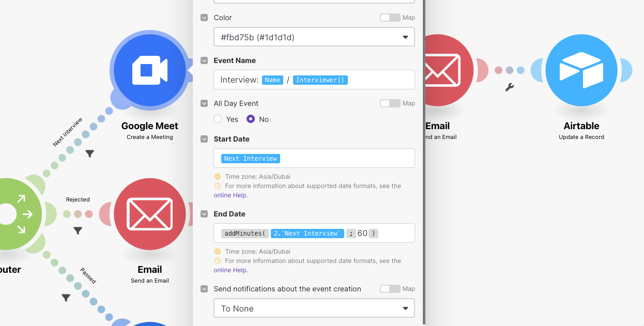Click the "Create a Meeting" label under Google Meet
The height and width of the screenshot is (326, 644).
pos(150,137)
